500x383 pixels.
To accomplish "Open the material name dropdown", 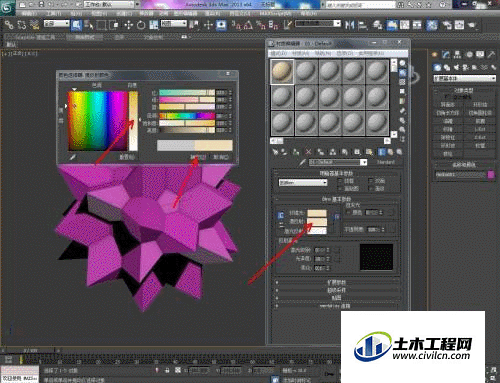I will tap(338, 162).
